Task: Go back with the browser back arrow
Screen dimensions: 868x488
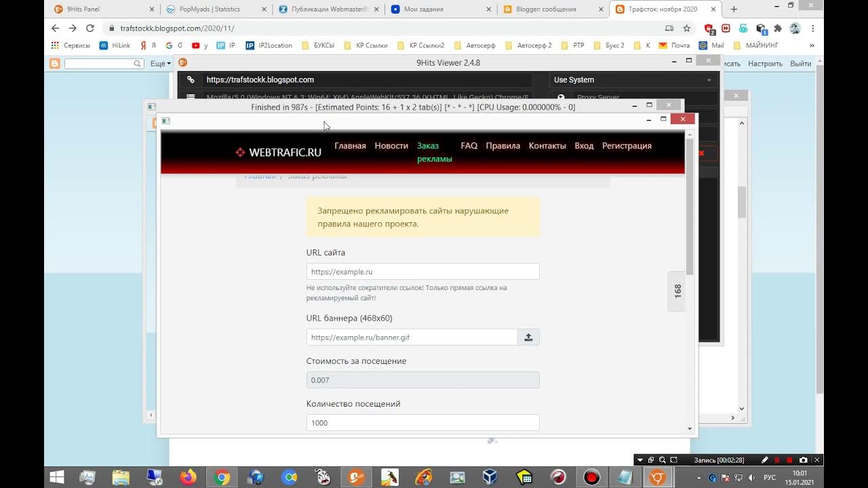Action: tap(56, 28)
